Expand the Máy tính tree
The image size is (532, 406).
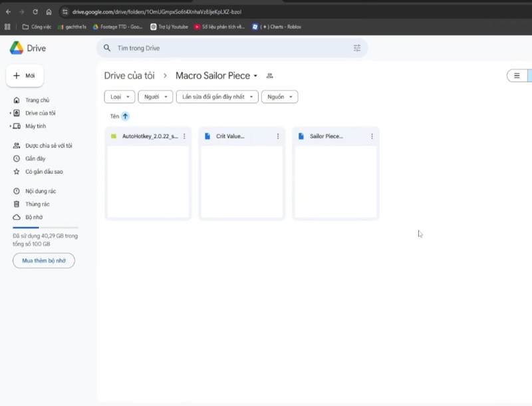pyautogui.click(x=11, y=126)
